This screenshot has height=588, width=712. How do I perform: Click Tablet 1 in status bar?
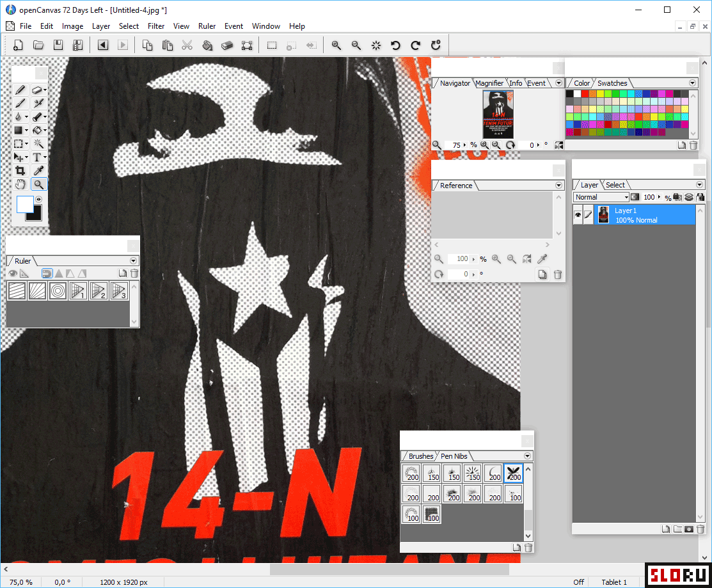[614, 582]
